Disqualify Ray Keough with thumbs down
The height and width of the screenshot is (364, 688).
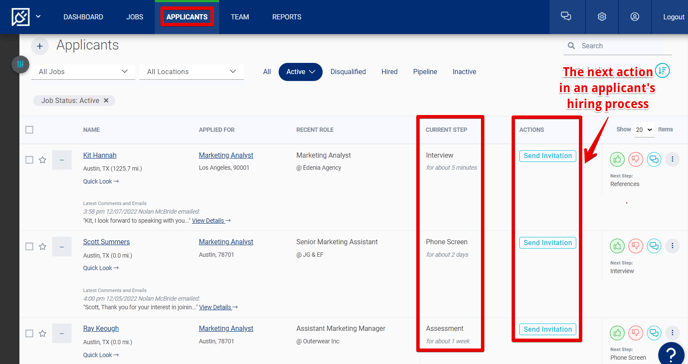(x=635, y=332)
